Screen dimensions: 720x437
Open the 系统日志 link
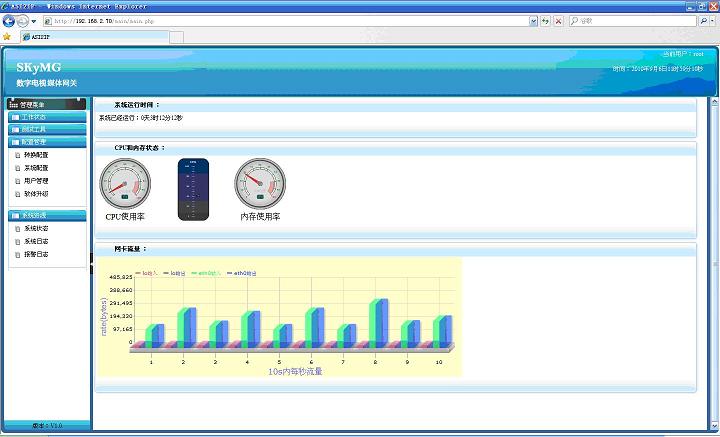click(36, 241)
